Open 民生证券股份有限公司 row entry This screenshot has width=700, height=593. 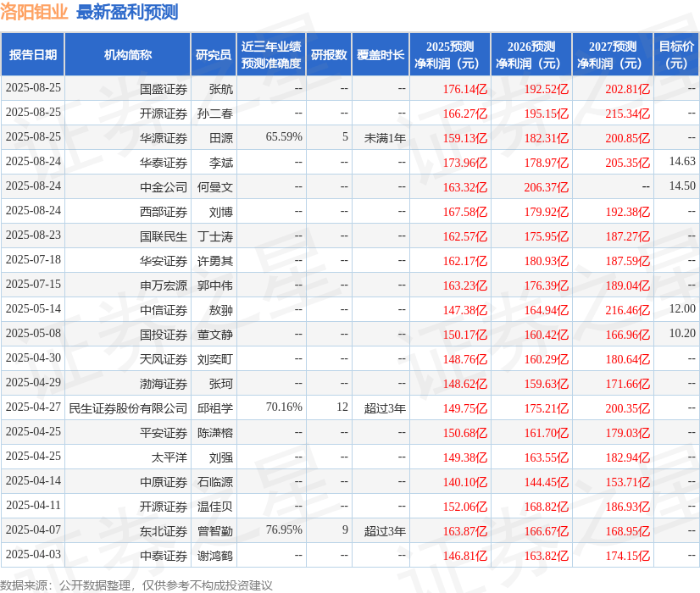pyautogui.click(x=127, y=407)
